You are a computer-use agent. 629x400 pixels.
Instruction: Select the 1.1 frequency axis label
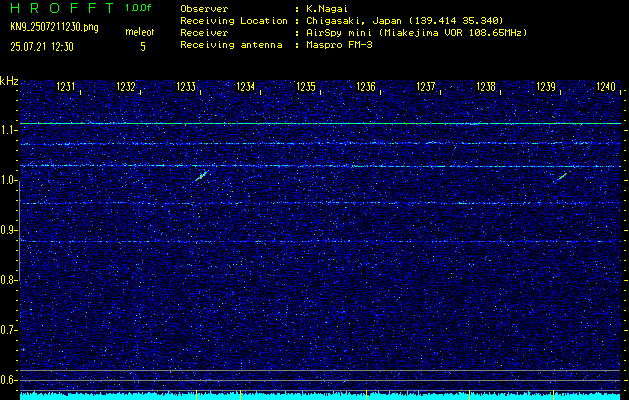8,130
